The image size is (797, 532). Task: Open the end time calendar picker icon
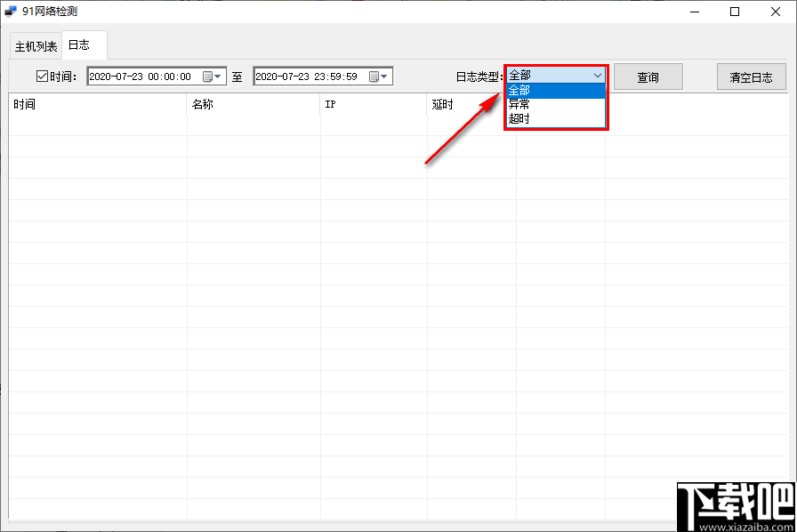(x=378, y=77)
